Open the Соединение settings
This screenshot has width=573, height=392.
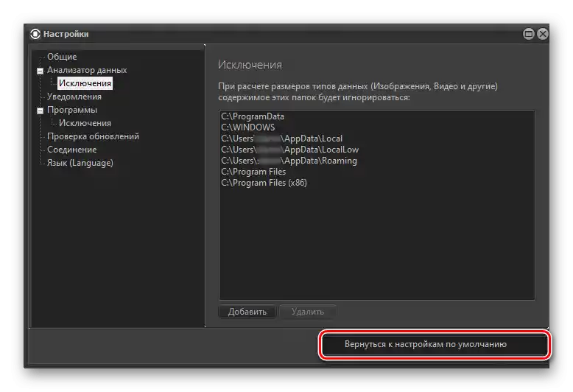click(x=72, y=150)
